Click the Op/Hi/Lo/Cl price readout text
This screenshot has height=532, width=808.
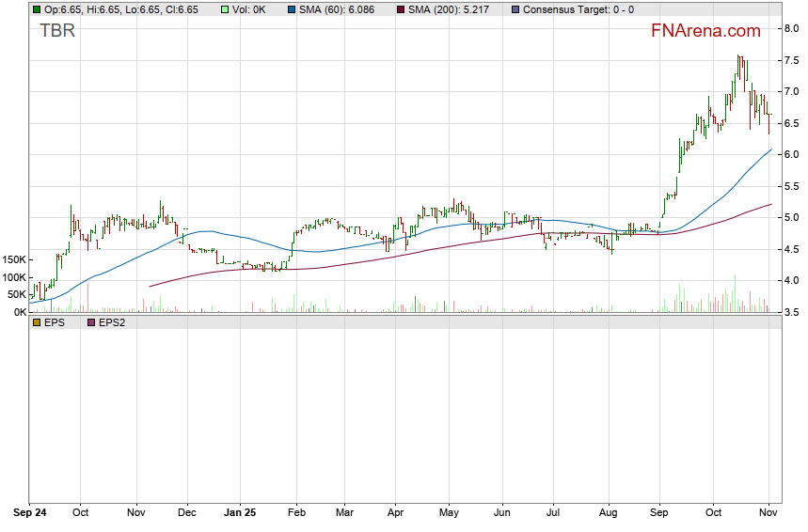(120, 9)
